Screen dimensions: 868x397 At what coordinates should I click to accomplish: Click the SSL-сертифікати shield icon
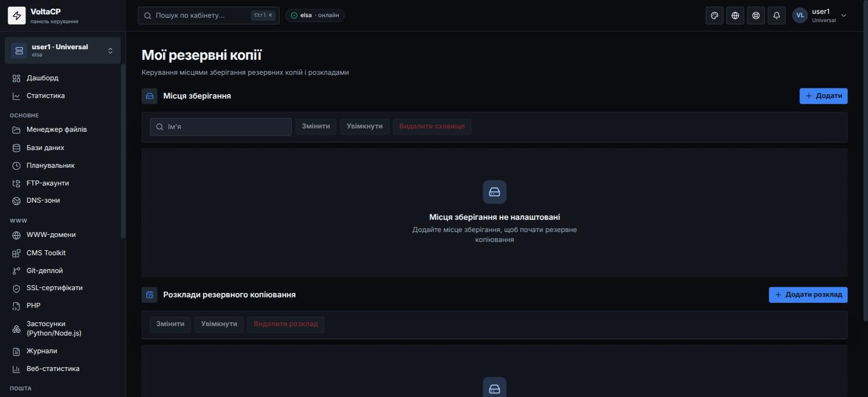[x=17, y=288]
